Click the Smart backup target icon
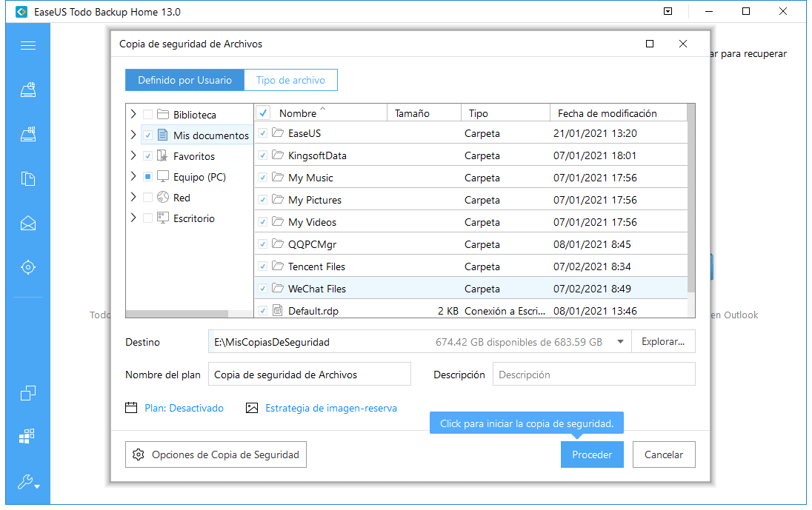Viewport: 812px width, 510px height. [28, 267]
